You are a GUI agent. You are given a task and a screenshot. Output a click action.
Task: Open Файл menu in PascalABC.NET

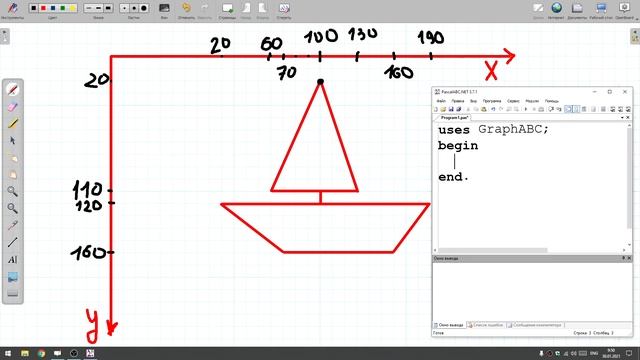[x=441, y=101]
